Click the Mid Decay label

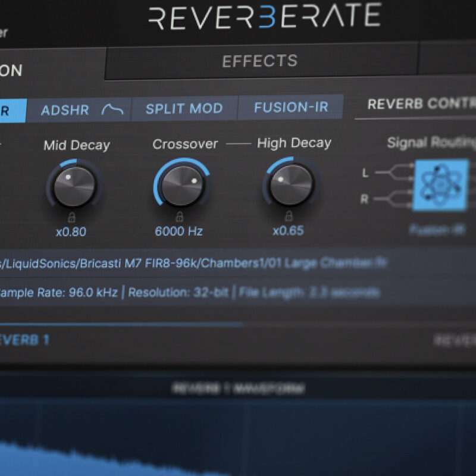pos(77,145)
